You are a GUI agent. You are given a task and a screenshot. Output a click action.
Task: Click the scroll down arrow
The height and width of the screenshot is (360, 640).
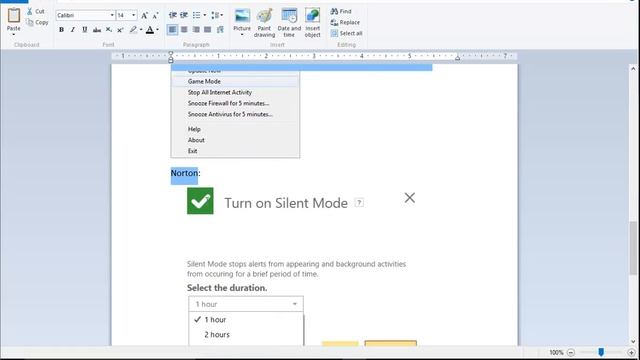633,342
